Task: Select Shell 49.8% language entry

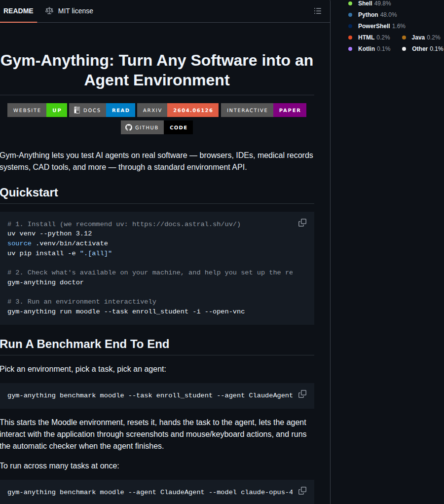Action: [370, 3]
